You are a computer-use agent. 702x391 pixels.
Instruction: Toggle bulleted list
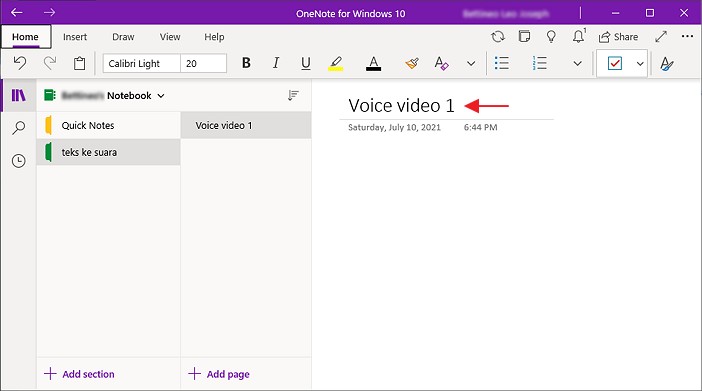pyautogui.click(x=502, y=63)
